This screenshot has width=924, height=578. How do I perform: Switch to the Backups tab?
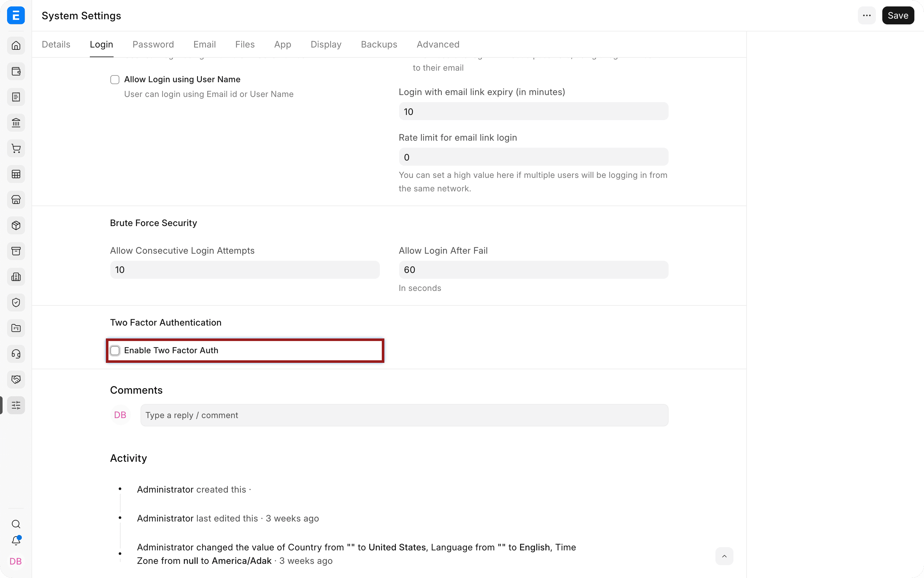click(379, 44)
